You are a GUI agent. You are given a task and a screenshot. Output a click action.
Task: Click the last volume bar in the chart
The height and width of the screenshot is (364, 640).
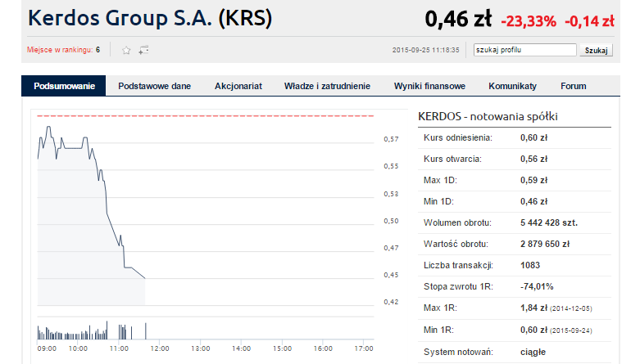146,331
